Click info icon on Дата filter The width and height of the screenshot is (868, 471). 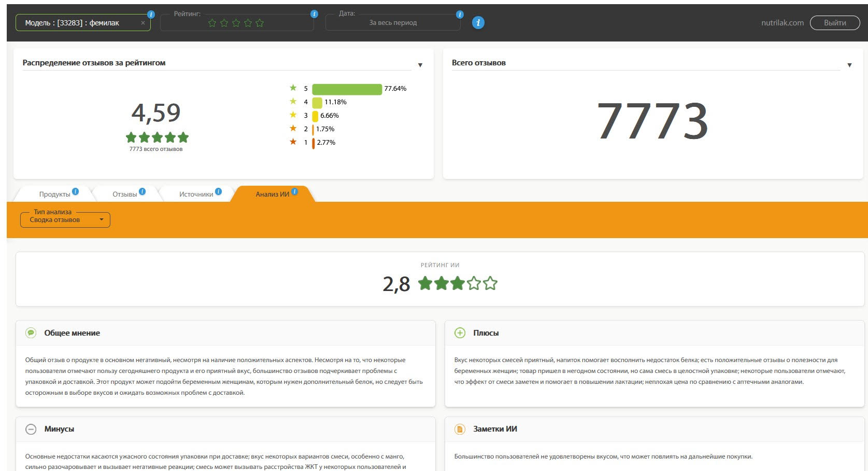coord(459,15)
